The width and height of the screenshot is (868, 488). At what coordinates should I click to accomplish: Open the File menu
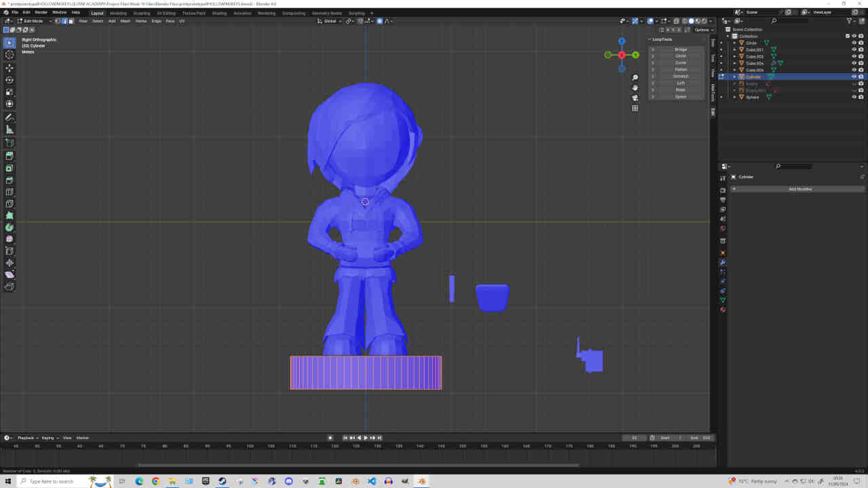pyautogui.click(x=15, y=12)
